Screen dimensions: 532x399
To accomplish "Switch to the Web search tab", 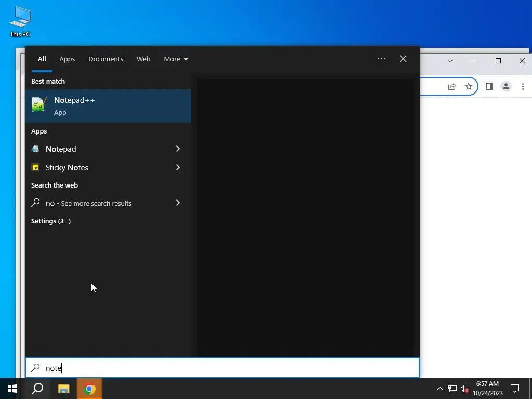I will [x=143, y=59].
